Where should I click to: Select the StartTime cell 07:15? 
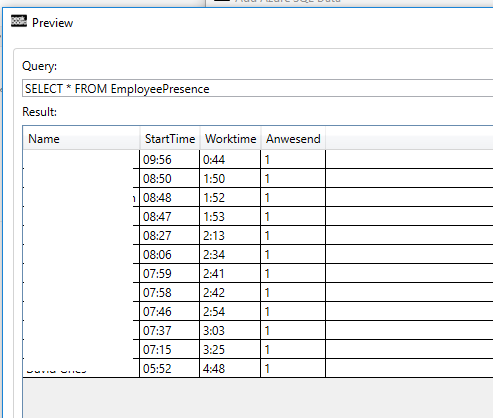(169, 349)
